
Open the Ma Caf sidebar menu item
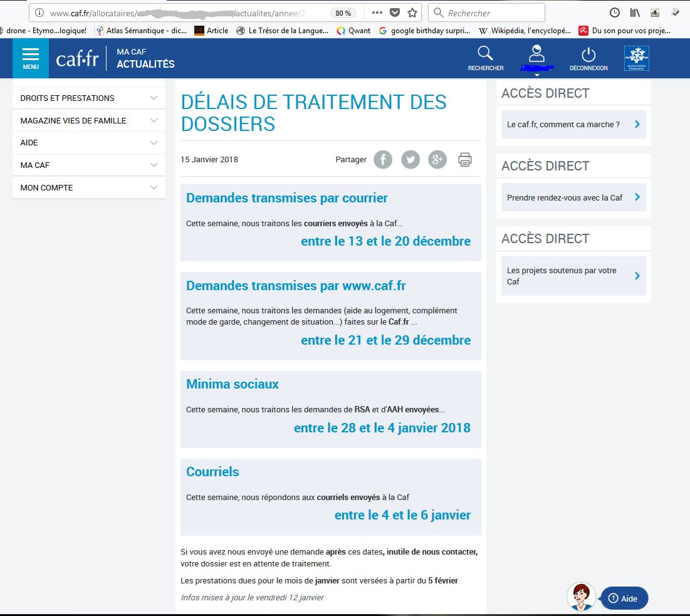tap(88, 165)
